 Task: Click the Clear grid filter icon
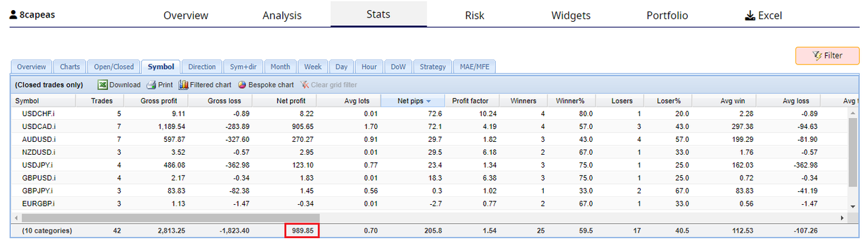click(x=305, y=85)
